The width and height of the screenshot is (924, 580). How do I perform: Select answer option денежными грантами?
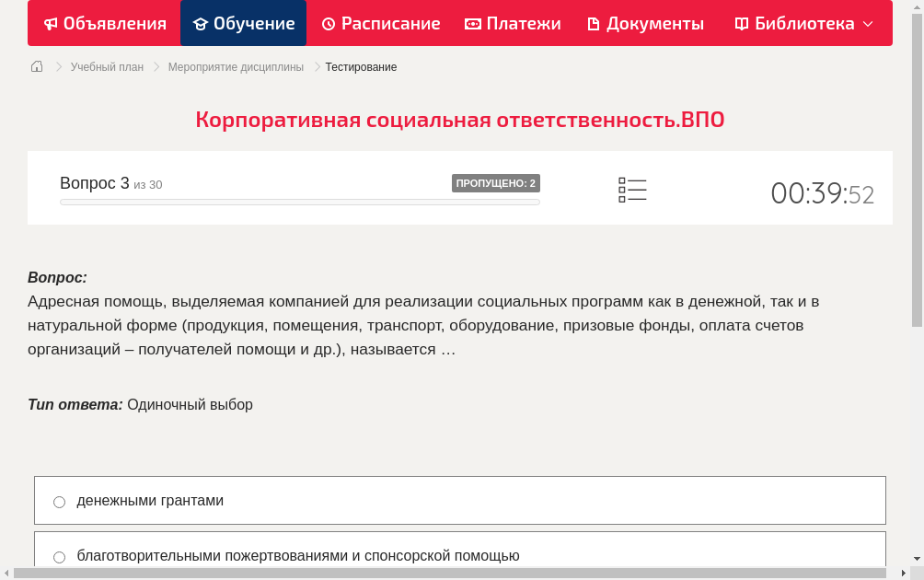point(151,500)
